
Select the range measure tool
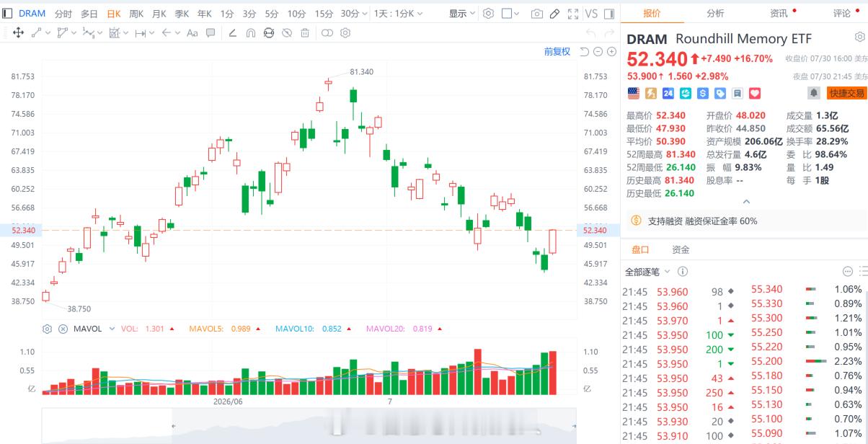(x=140, y=32)
